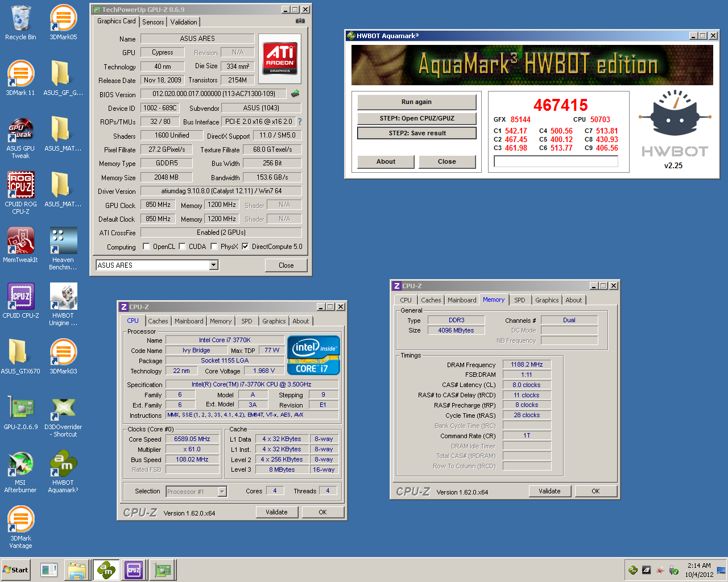
Task: Open the SPD tab in left CPU-Z window
Action: point(246,321)
